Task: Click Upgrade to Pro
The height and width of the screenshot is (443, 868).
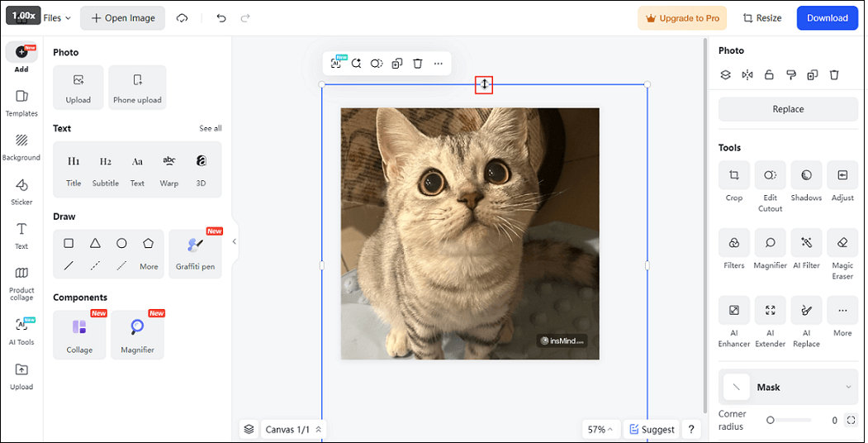Action: 682,18
